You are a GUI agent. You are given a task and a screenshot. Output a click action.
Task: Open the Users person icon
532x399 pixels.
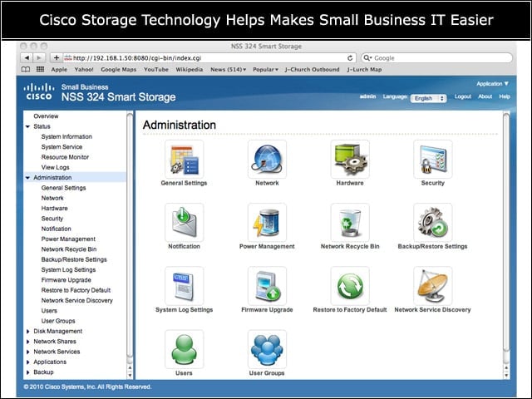click(x=184, y=349)
